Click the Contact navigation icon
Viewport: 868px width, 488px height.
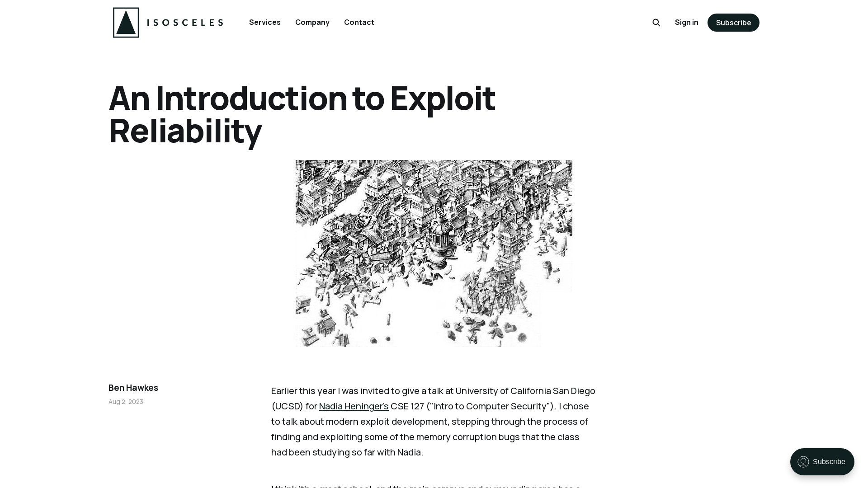[x=359, y=22]
